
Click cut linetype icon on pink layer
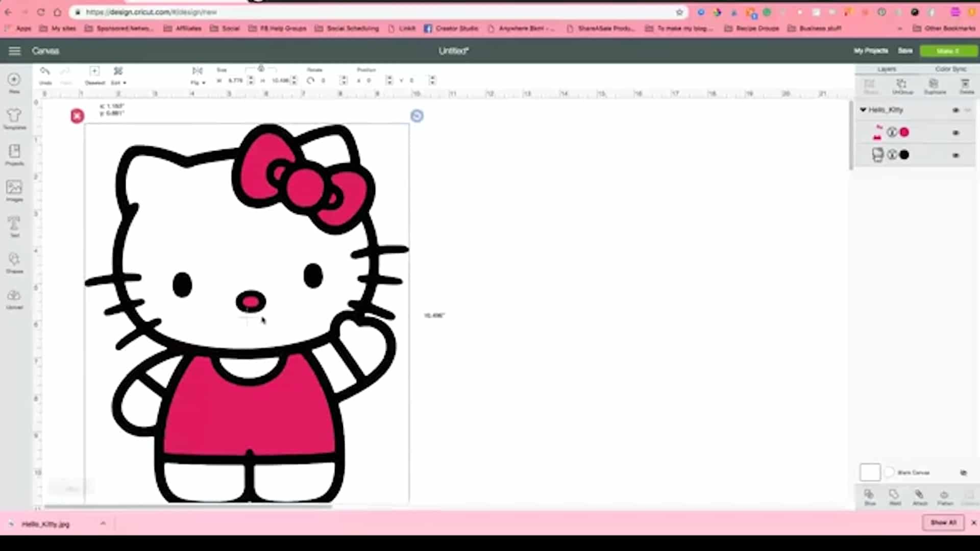[891, 133]
